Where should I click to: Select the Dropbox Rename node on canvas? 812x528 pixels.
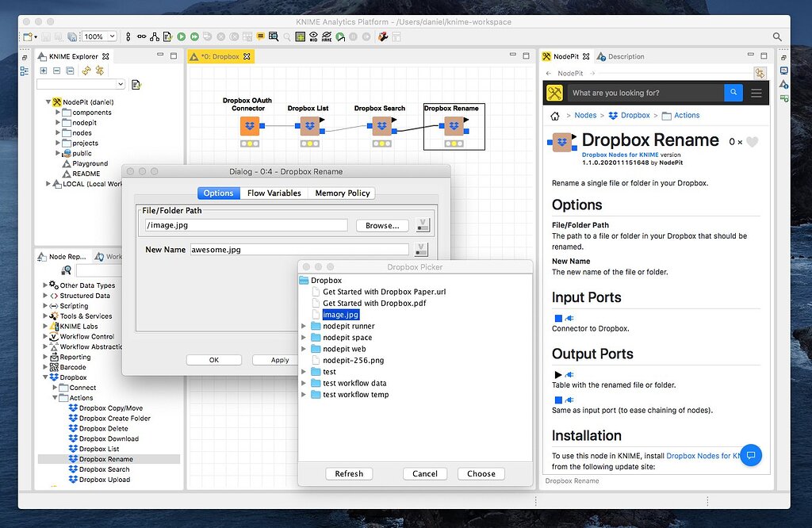(454, 126)
